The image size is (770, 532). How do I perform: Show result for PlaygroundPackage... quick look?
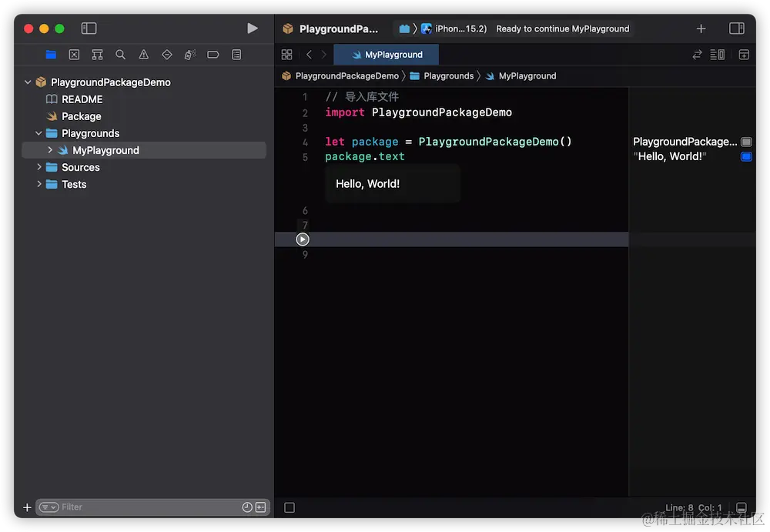click(746, 142)
